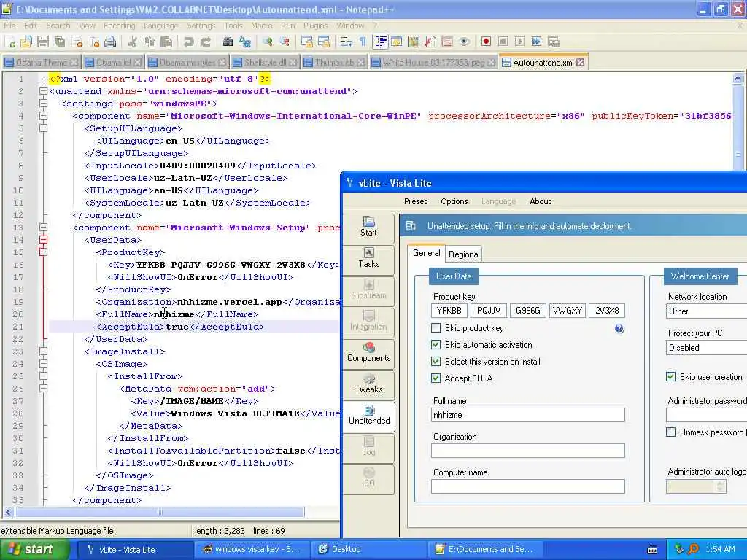The height and width of the screenshot is (560, 747).
Task: Click the Replace toolbar icon
Action: 245,42
